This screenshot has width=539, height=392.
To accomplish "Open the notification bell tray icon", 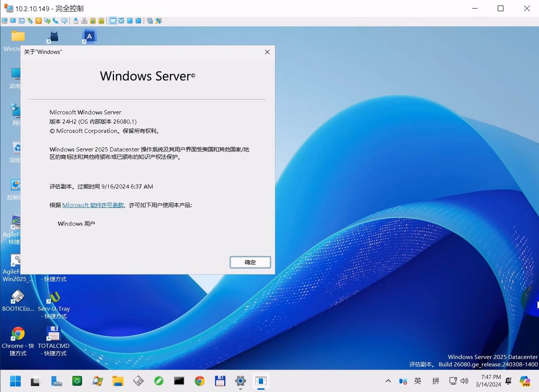I will [509, 381].
